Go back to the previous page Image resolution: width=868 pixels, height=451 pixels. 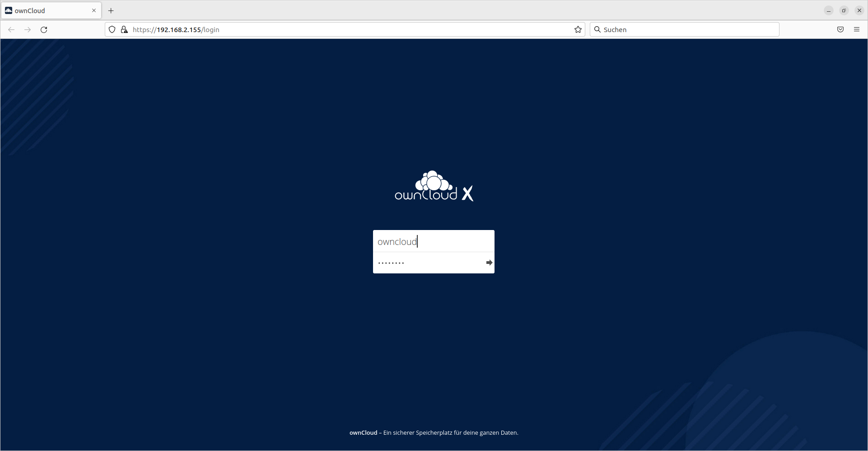click(x=11, y=30)
